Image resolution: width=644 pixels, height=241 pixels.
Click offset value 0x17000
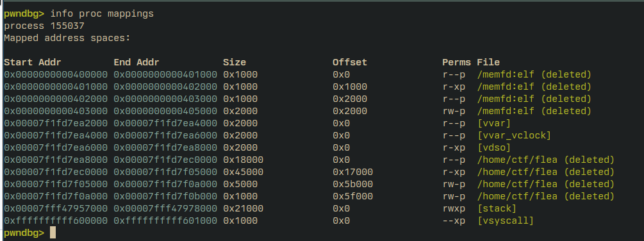[353, 172]
